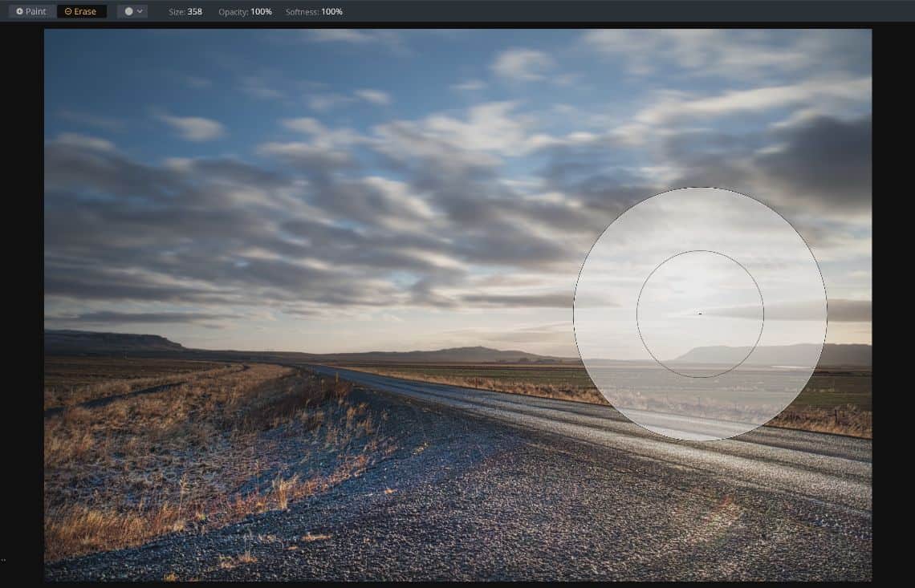915x588 pixels.
Task: Click the brush Size value 358
Action: [195, 12]
